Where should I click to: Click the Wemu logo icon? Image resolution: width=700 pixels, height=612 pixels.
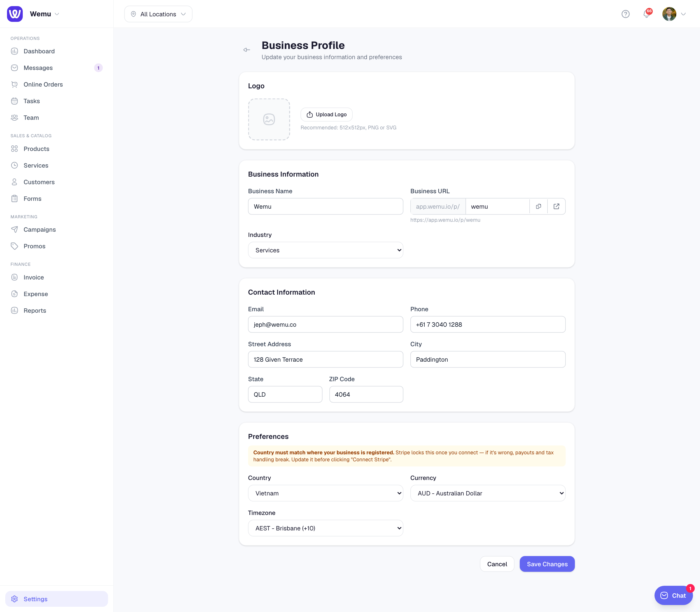click(15, 14)
